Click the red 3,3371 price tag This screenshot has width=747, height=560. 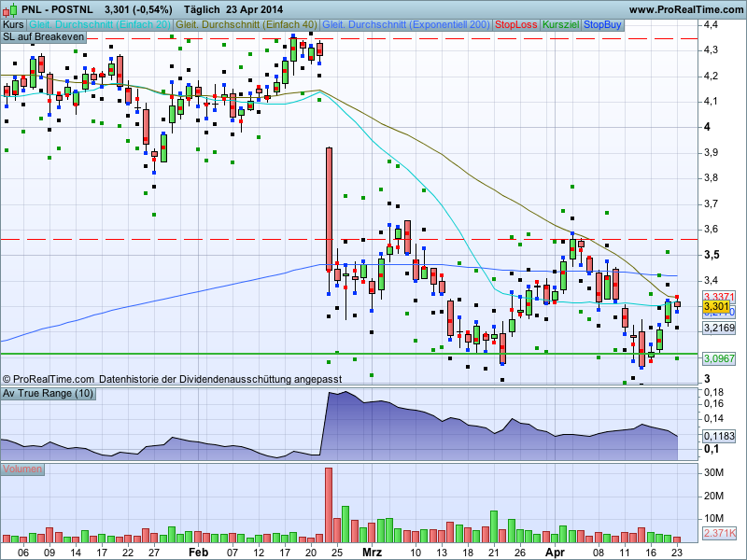coord(719,296)
